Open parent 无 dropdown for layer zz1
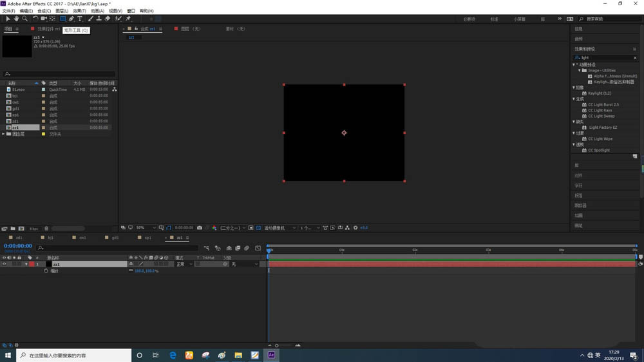The image size is (644, 362). (244, 264)
